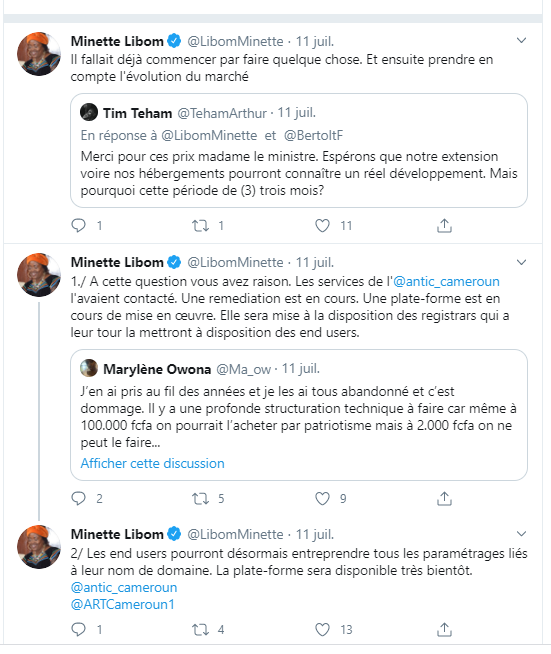Share the tweet quoting Marylène Owona

[x=444, y=498]
